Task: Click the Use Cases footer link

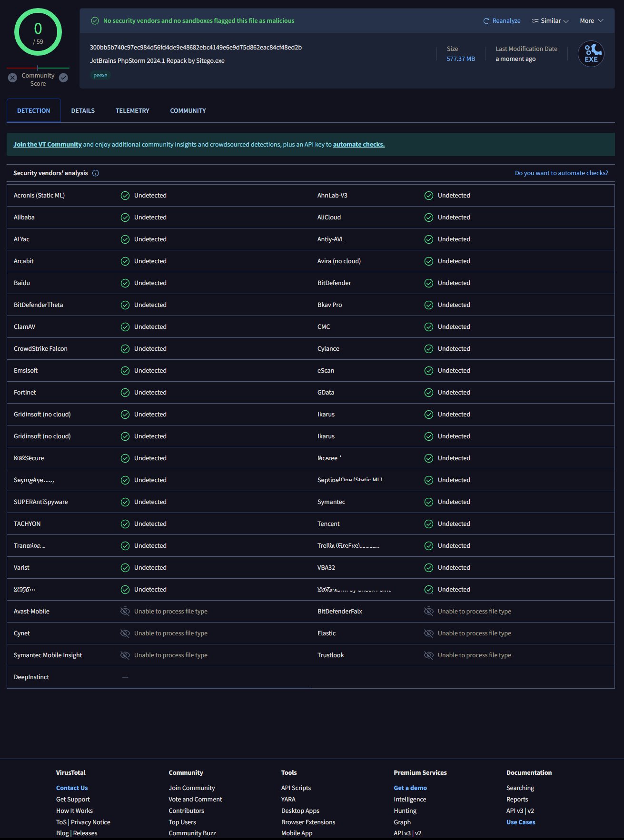Action: click(521, 822)
